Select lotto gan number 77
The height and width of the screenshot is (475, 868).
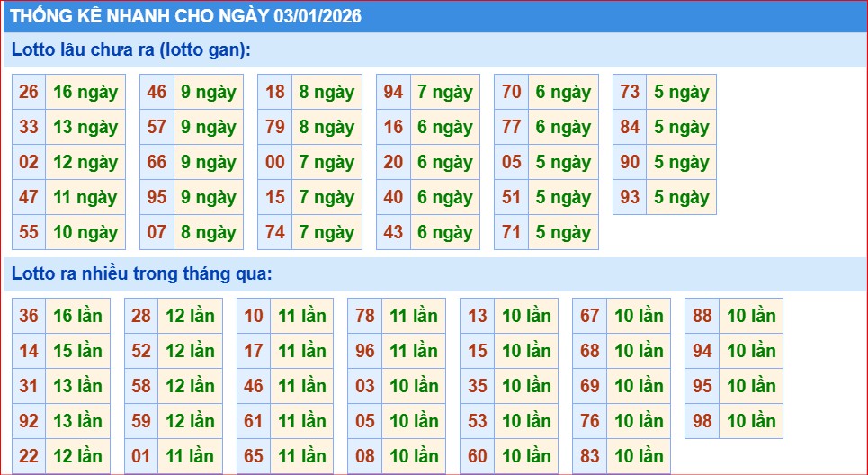tap(512, 127)
